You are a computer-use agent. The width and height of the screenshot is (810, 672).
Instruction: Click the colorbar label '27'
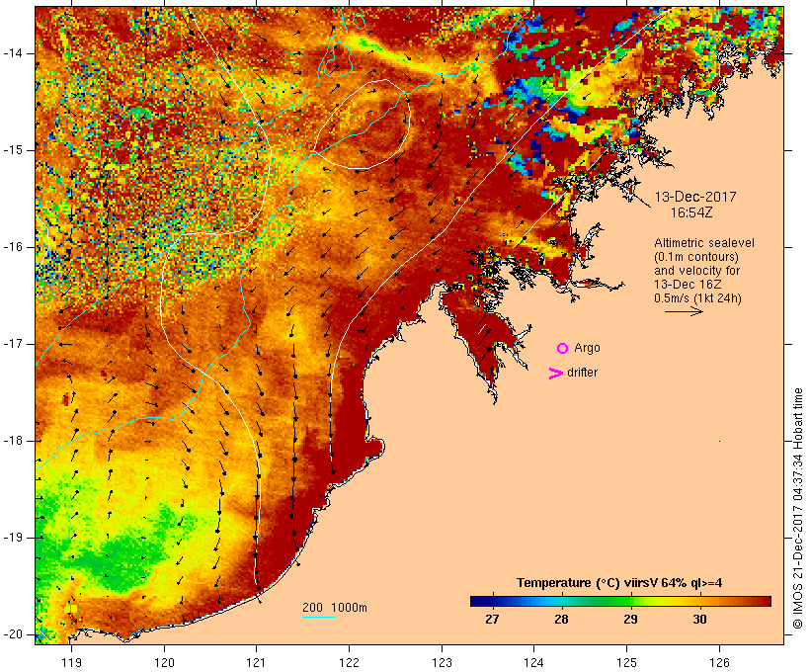(x=492, y=619)
